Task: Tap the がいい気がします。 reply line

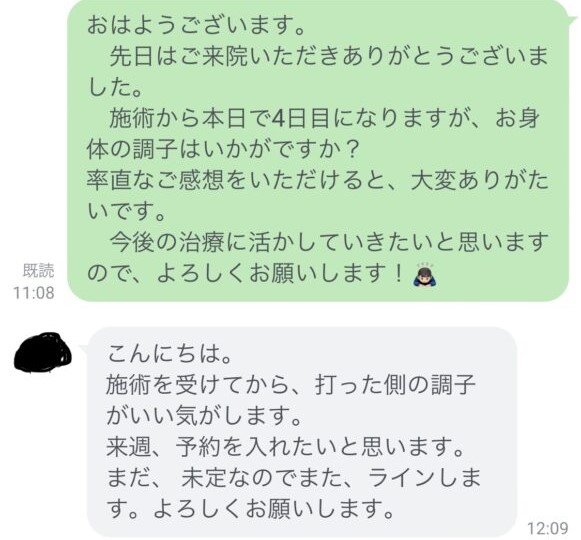Action: tap(203, 415)
